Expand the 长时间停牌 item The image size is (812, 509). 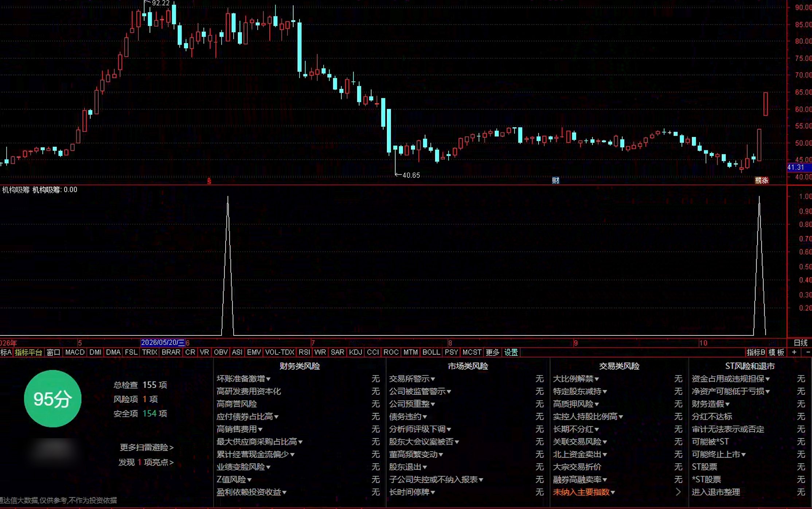412,492
